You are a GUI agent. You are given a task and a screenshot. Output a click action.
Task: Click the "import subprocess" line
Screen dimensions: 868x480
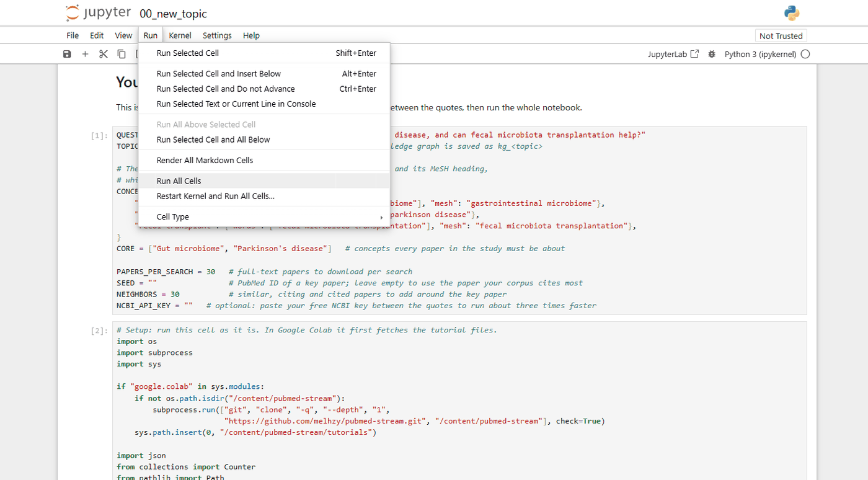(154, 353)
